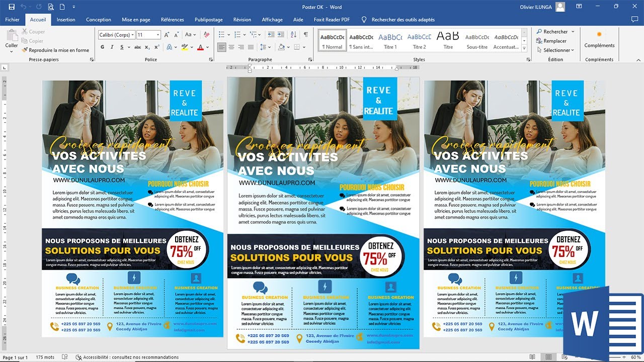The image size is (644, 362).
Task: Click Reproduire la mise en forme
Action: tap(55, 50)
